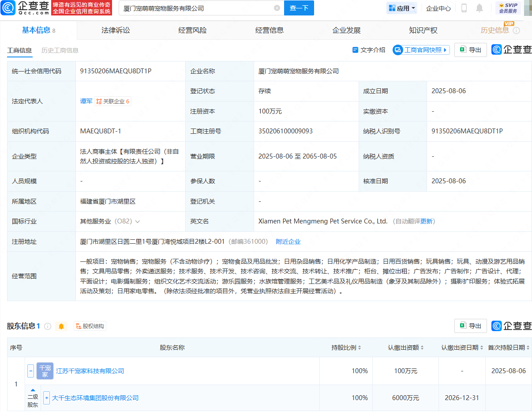Click the 查一下 search button

coord(299,8)
